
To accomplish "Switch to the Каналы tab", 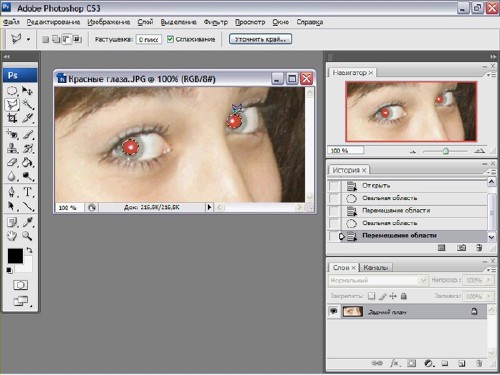I will pos(376,267).
